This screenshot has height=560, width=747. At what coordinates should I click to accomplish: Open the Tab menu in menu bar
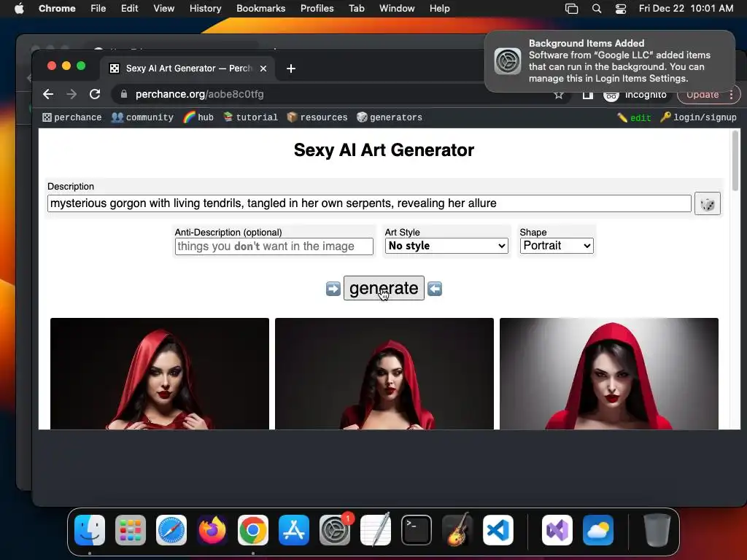coord(356,9)
